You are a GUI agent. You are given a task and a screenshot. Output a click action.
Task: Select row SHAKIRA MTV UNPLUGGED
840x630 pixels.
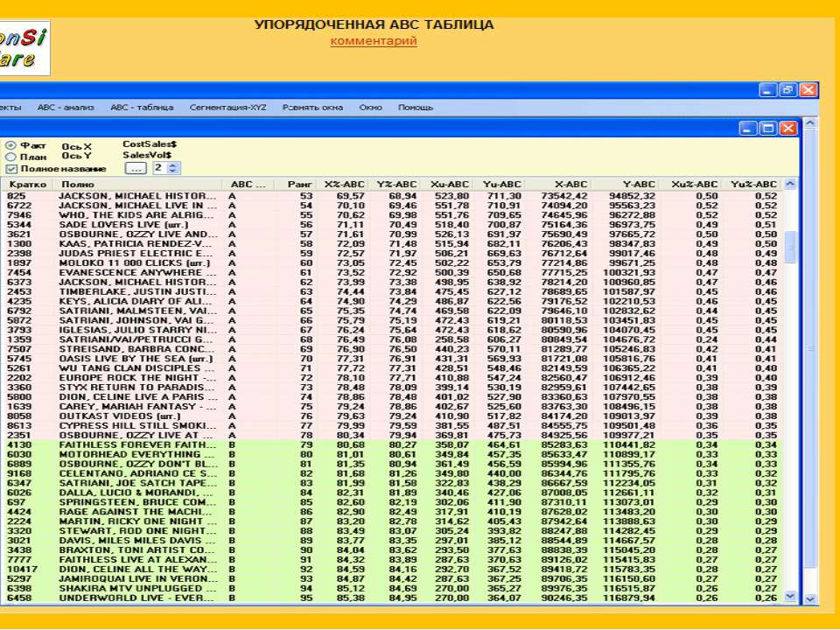click(391, 589)
